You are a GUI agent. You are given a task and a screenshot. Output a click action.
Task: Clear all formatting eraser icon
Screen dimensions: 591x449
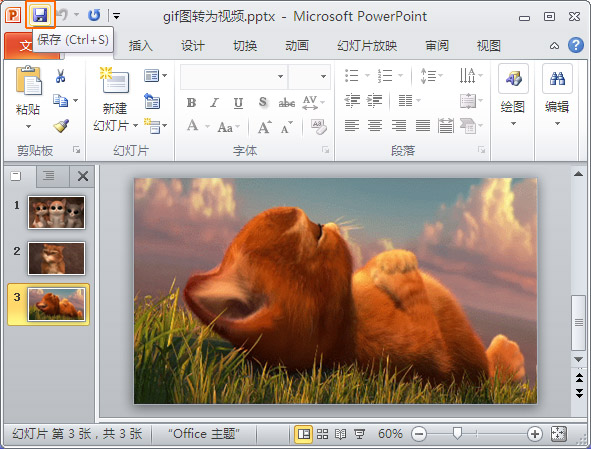(x=319, y=126)
